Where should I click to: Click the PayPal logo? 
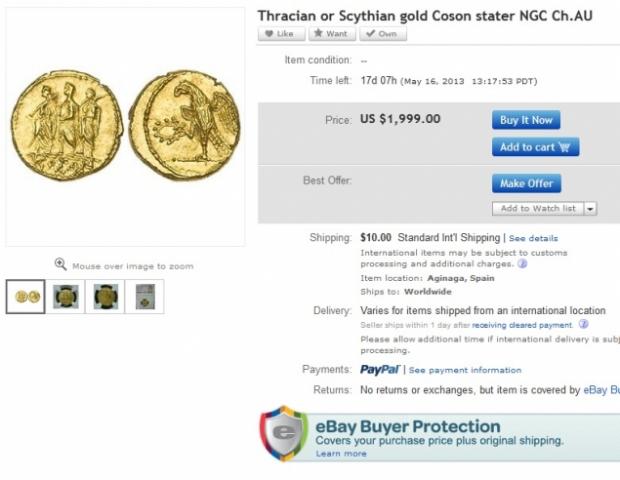(x=380, y=370)
